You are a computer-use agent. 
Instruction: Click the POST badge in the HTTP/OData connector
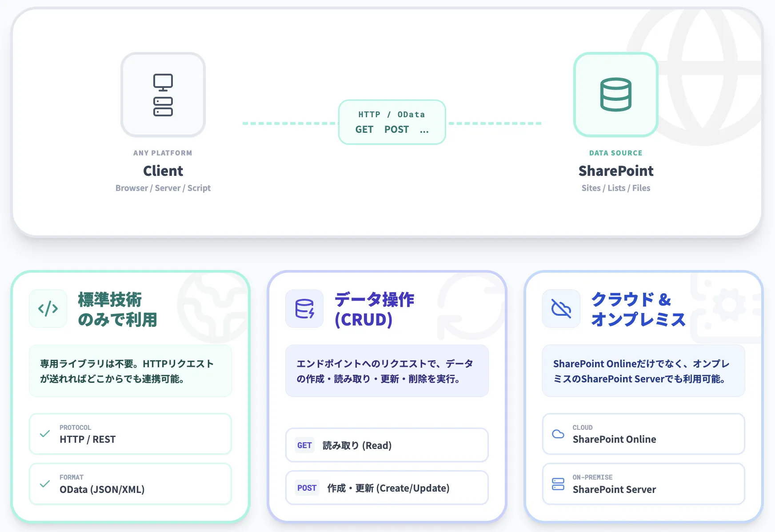396,130
